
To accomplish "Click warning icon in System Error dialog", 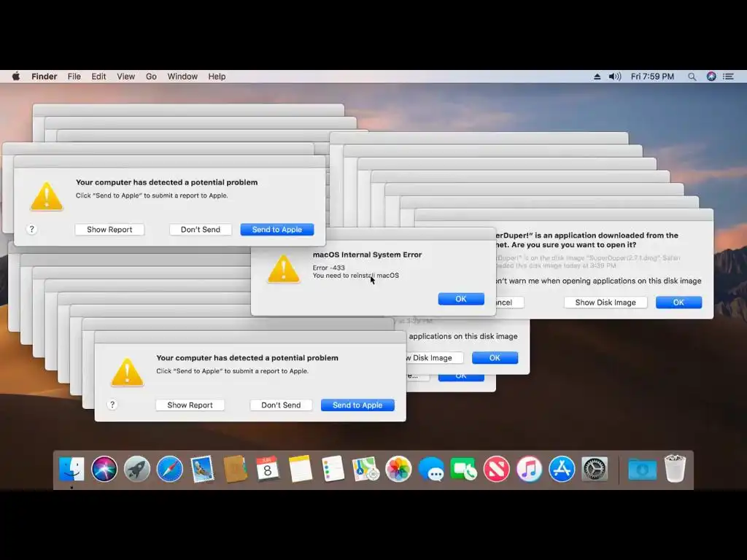I will pos(284,269).
